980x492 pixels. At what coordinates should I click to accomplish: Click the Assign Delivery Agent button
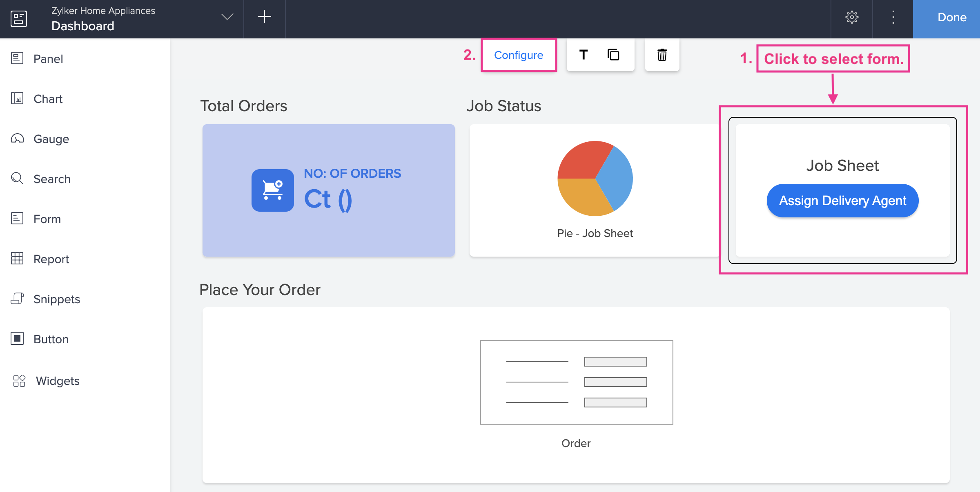(842, 201)
